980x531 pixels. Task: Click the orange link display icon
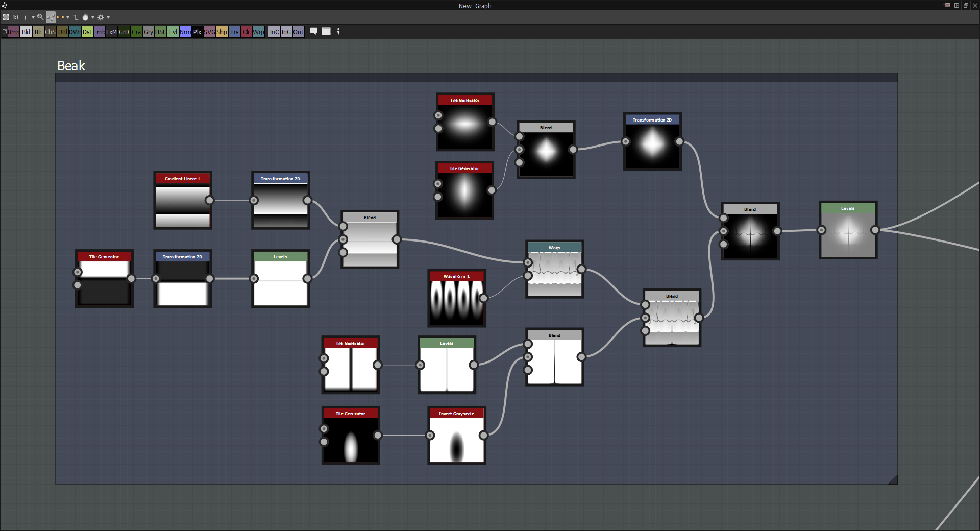pos(60,17)
